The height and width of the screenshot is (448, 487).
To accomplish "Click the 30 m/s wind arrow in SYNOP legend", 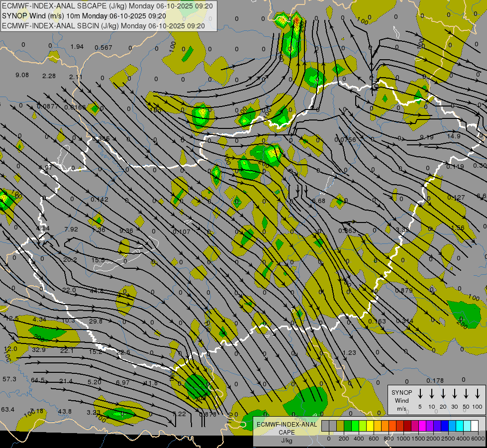I will pos(454,394).
